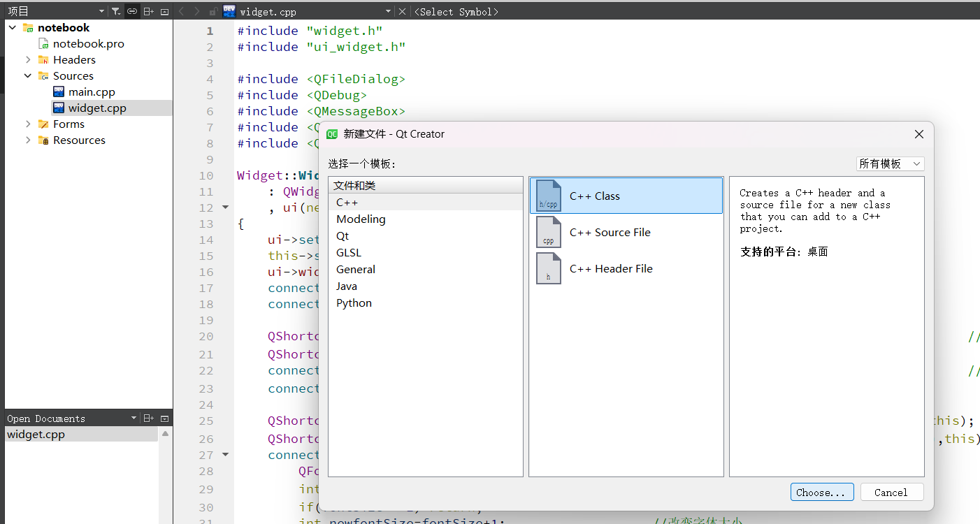Click the Headers folder icon
This screenshot has width=980, height=524.
43,59
